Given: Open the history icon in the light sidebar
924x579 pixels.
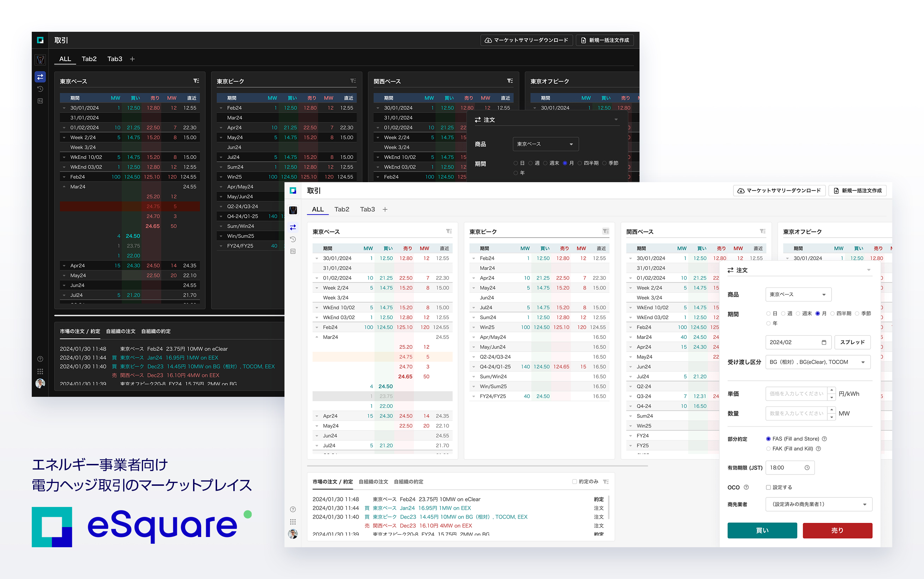Looking at the screenshot, I should [x=293, y=239].
